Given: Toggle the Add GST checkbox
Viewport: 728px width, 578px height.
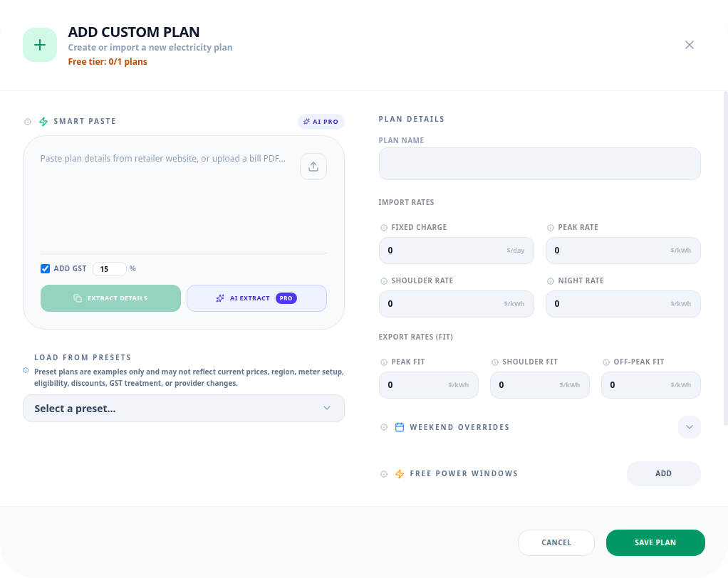Looking at the screenshot, I should coord(45,268).
